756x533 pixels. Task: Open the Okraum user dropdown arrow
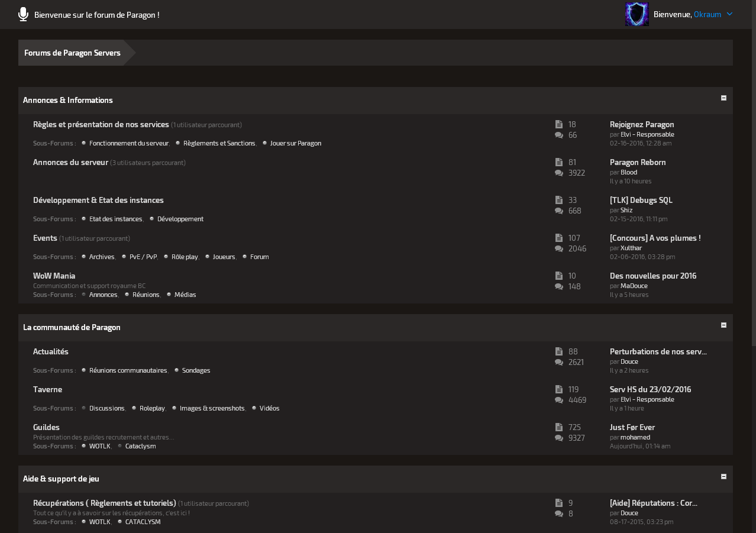pyautogui.click(x=729, y=14)
